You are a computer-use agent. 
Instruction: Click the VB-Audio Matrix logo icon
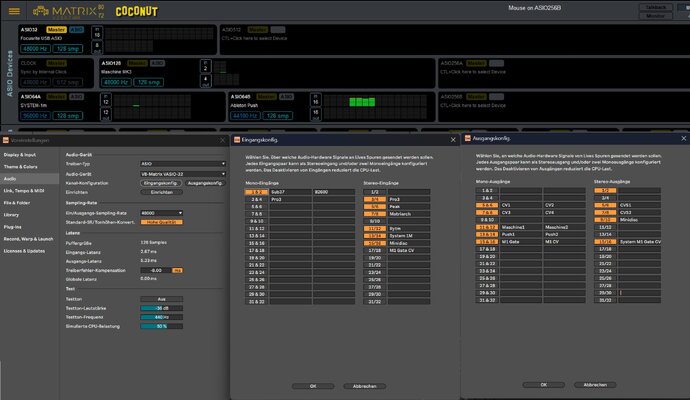click(40, 11)
